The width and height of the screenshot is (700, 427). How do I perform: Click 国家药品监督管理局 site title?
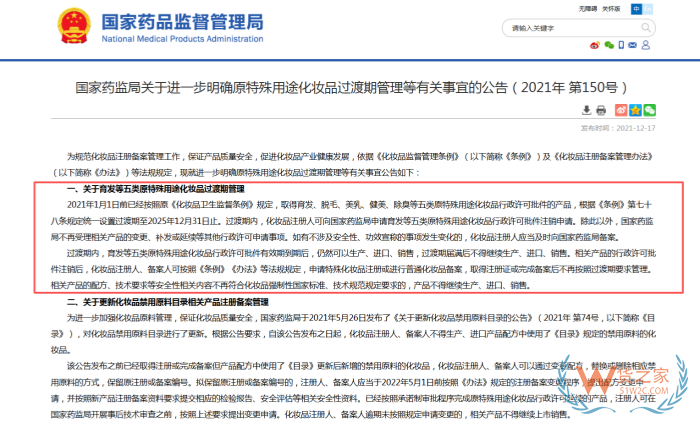[x=183, y=22]
